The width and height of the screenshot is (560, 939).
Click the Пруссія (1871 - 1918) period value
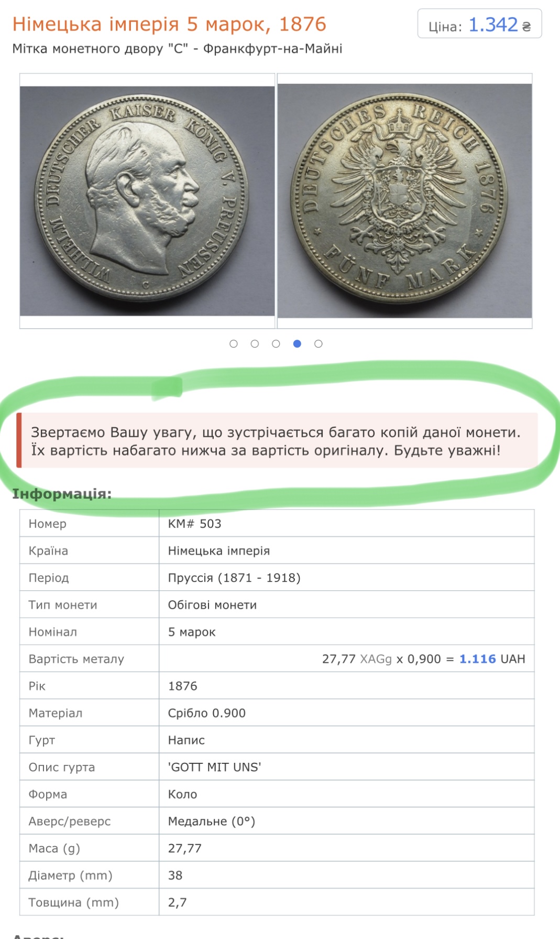(x=234, y=578)
